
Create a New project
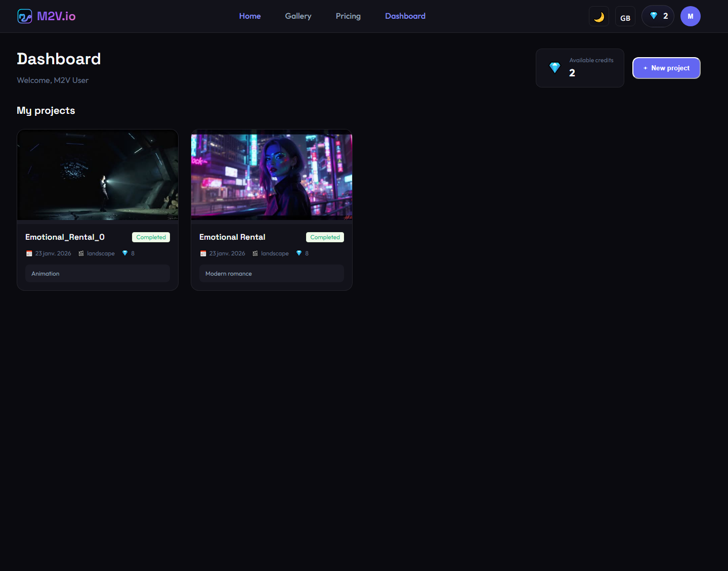(x=666, y=68)
